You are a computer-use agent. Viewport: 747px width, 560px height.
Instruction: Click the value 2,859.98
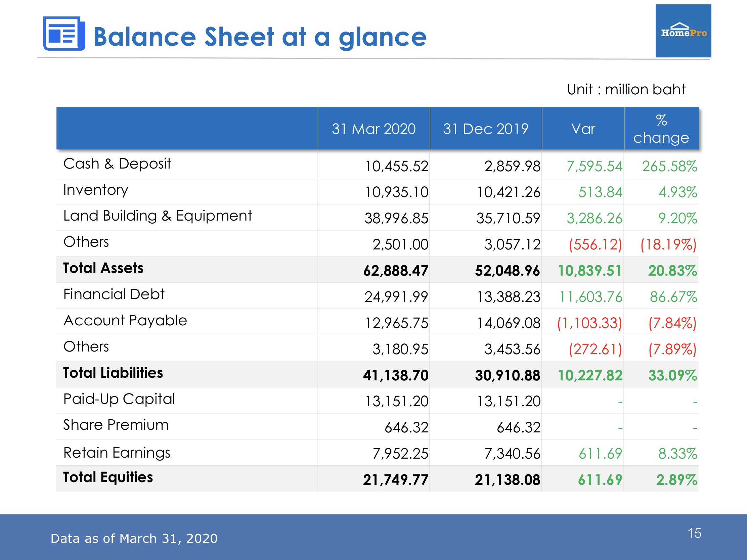512,167
